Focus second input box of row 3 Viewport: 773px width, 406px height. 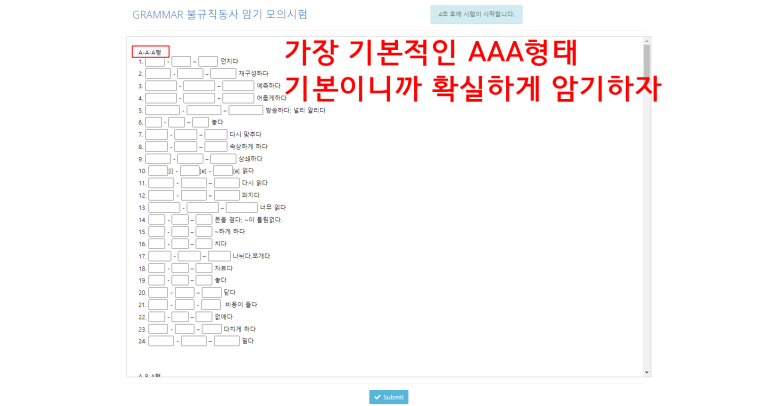[x=199, y=86]
